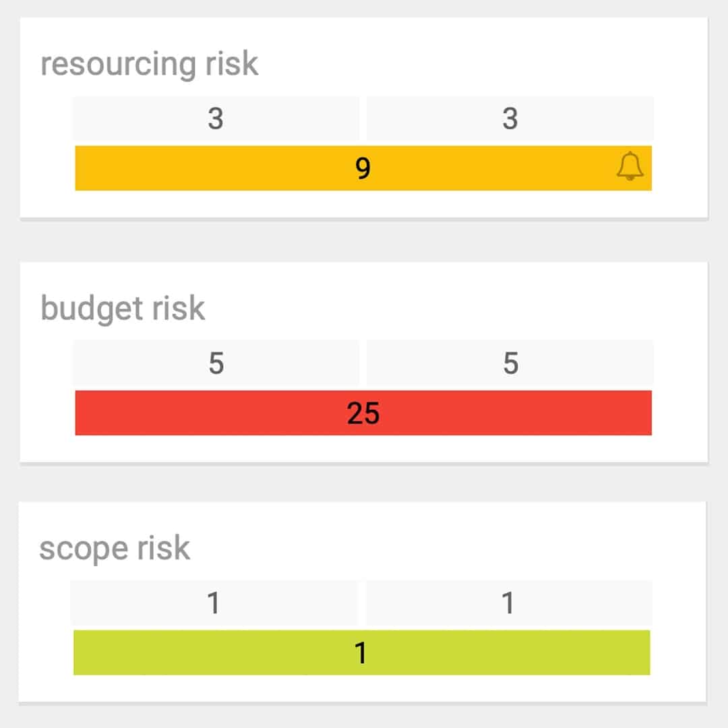Image resolution: width=728 pixels, height=728 pixels.
Task: Click the resourcing risk score value 9
Action: pos(364,169)
